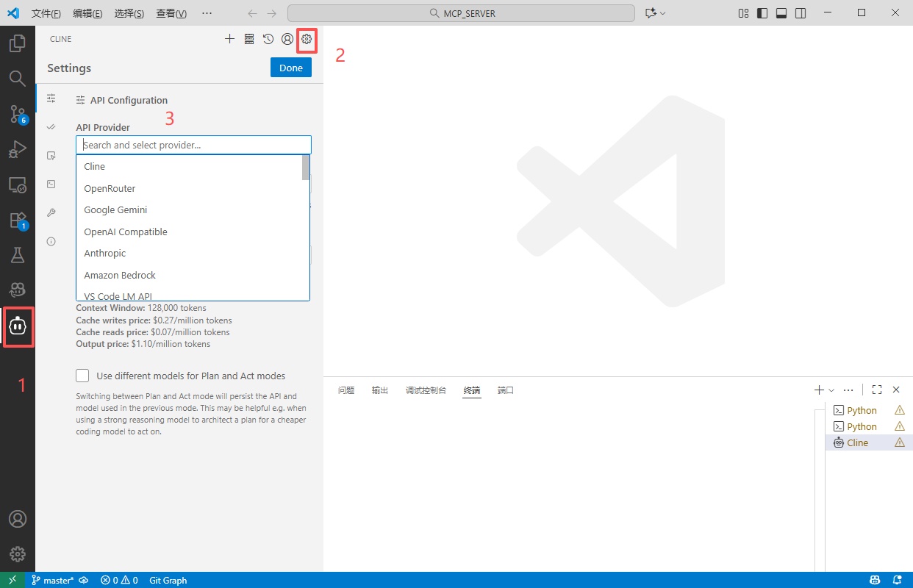Select the double-checkmark settings tab icon
This screenshot has height=588, width=913.
click(51, 126)
